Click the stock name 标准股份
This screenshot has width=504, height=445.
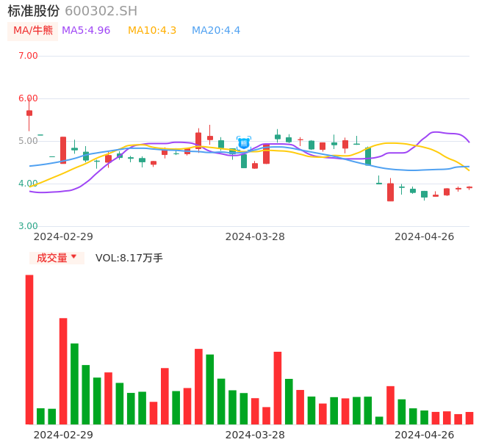[x=34, y=11]
